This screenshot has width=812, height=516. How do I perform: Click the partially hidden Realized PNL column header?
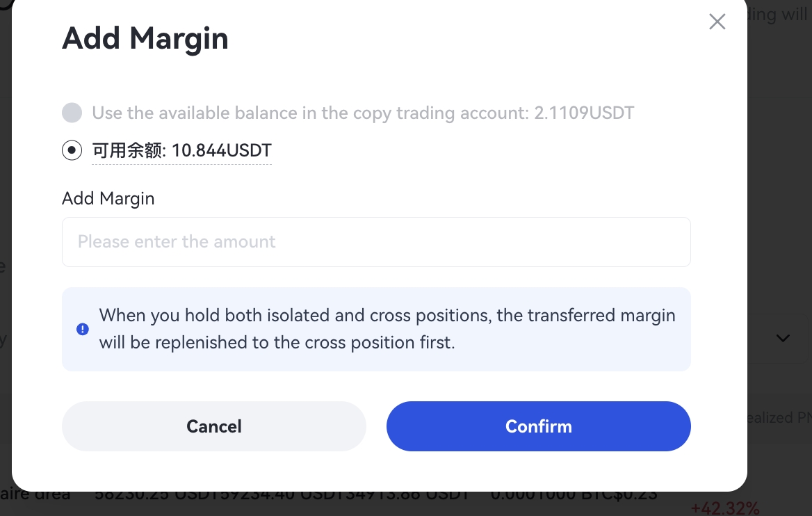pyautogui.click(x=776, y=418)
